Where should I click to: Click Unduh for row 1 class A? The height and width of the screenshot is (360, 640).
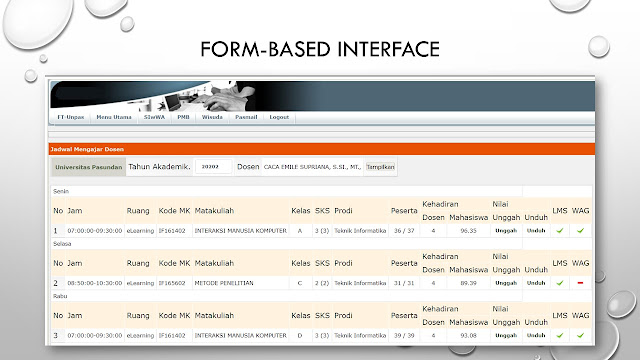536,231
